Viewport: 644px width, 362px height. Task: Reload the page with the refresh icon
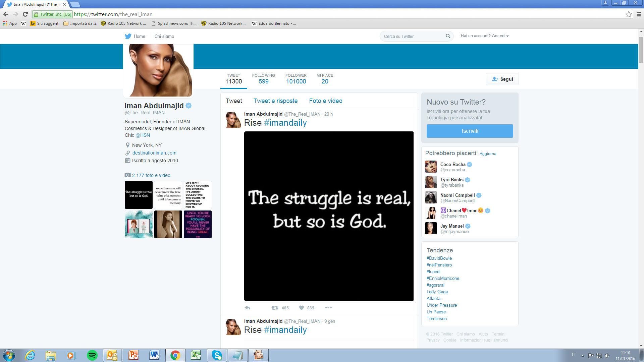(x=25, y=14)
